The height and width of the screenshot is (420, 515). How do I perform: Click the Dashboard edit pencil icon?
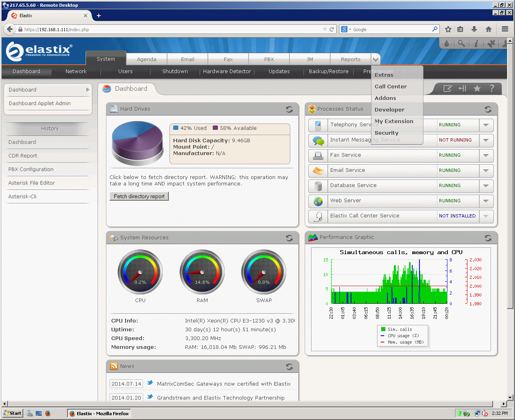click(447, 88)
